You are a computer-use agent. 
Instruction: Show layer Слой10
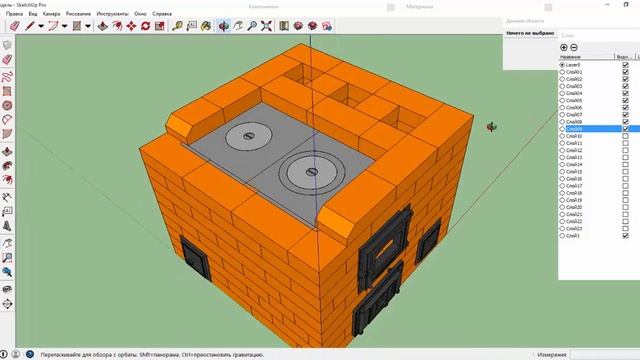pos(625,136)
